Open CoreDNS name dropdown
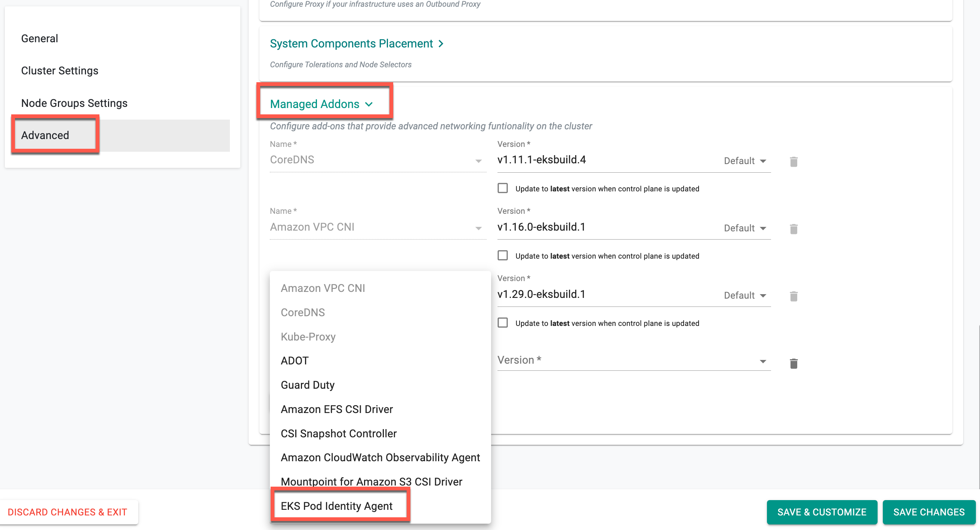This screenshot has width=980, height=530. [378, 160]
